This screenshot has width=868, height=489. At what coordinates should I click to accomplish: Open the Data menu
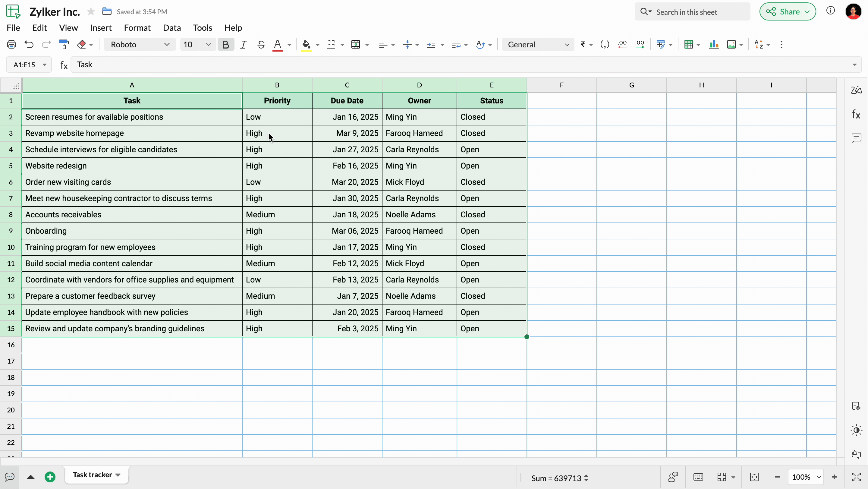pos(172,28)
